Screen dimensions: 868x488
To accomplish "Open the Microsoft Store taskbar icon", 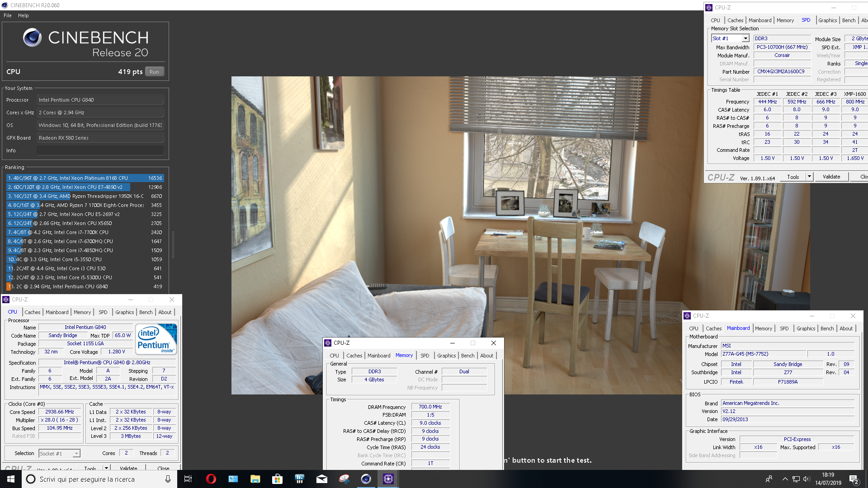I will pyautogui.click(x=277, y=479).
